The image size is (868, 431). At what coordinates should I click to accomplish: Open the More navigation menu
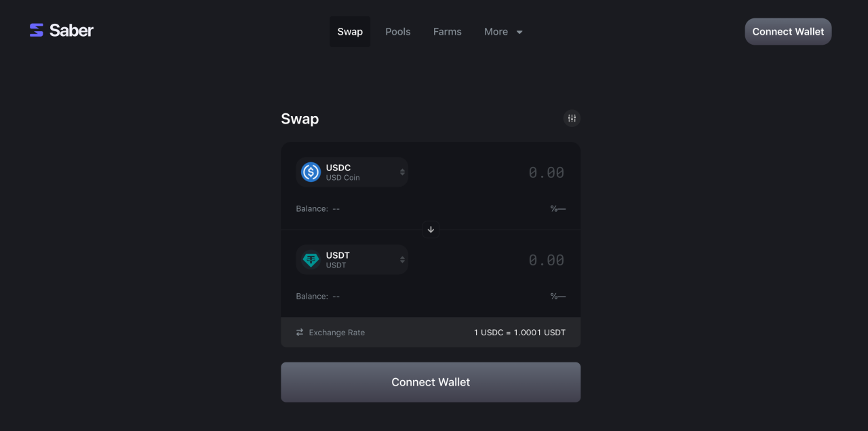(496, 32)
